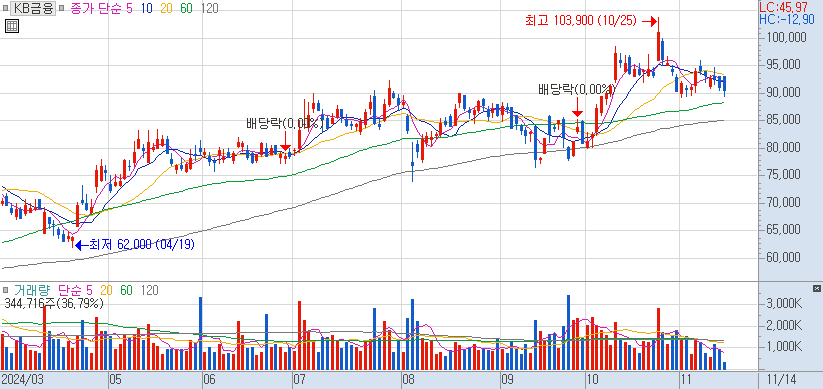Click the 80,000 price axis label
Viewport: 823px width, 389px height.
click(784, 148)
